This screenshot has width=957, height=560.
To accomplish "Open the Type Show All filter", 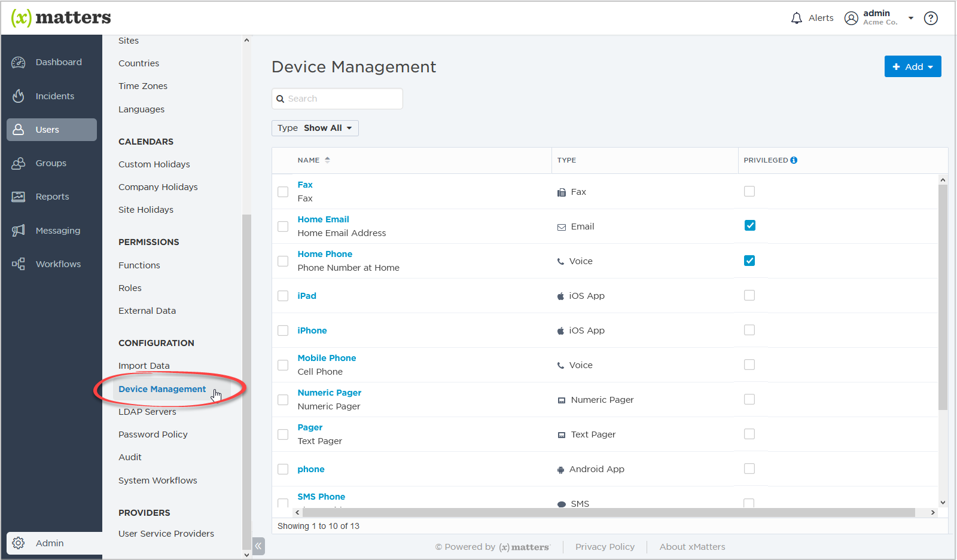I will coord(315,128).
